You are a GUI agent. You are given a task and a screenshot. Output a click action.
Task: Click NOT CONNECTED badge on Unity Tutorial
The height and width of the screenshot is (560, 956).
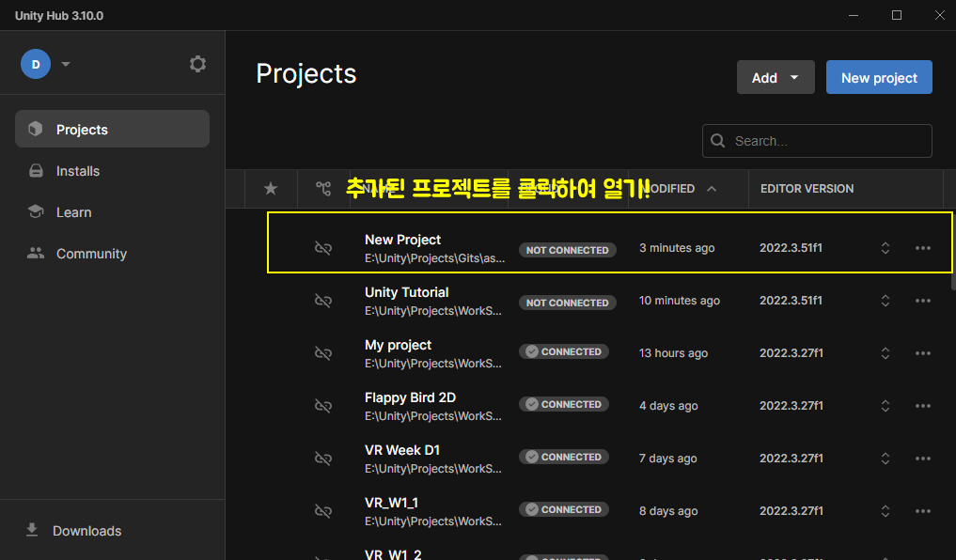click(x=568, y=303)
